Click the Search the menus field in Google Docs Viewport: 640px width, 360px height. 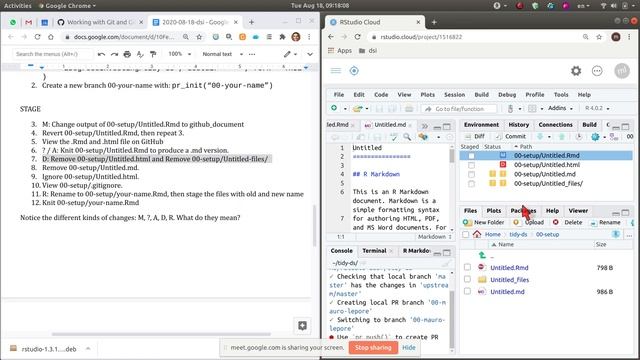point(52,54)
